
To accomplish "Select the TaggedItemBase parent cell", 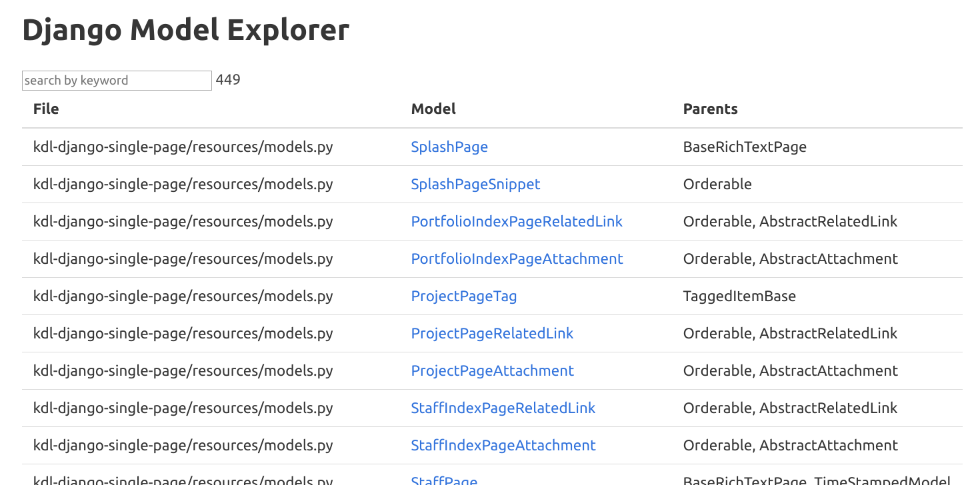I will coord(739,296).
